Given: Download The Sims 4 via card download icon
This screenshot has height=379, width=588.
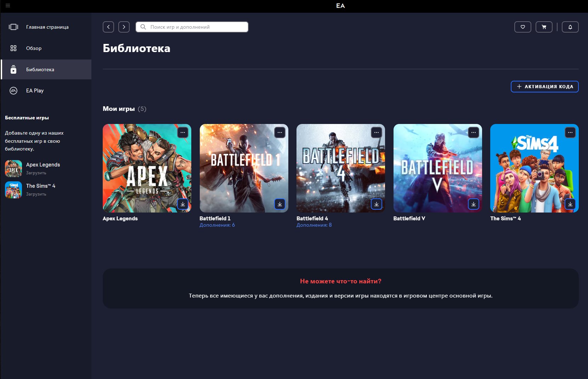Looking at the screenshot, I should [570, 204].
